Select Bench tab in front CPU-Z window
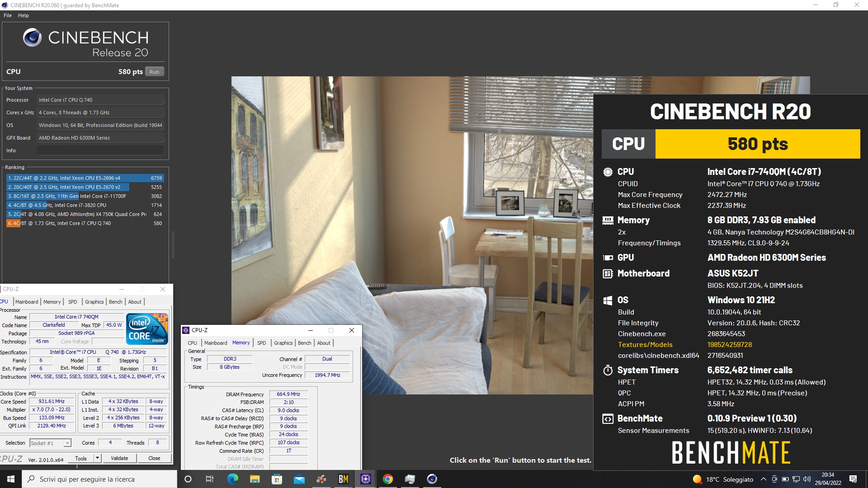868x488 pixels. pyautogui.click(x=305, y=343)
